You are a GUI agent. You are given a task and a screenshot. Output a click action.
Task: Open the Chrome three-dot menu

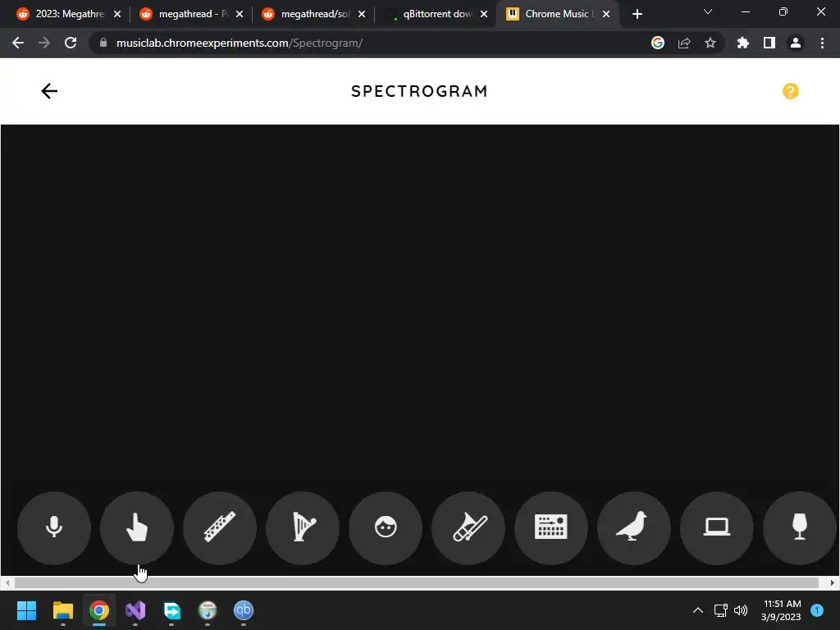(x=822, y=43)
